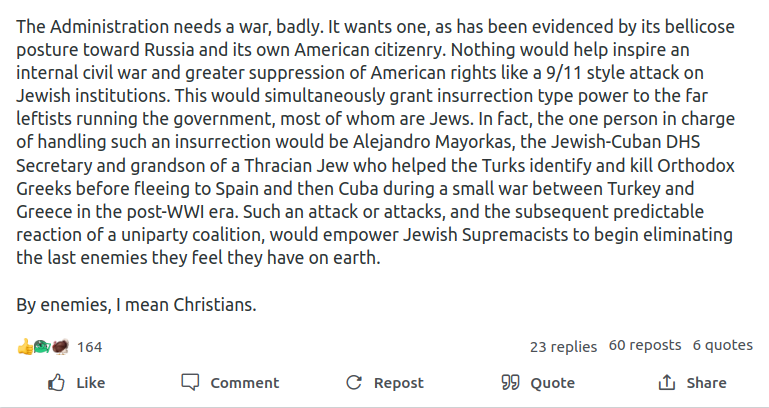The height and width of the screenshot is (408, 769).
Task: Click the quotation marks Quote icon
Action: point(510,383)
